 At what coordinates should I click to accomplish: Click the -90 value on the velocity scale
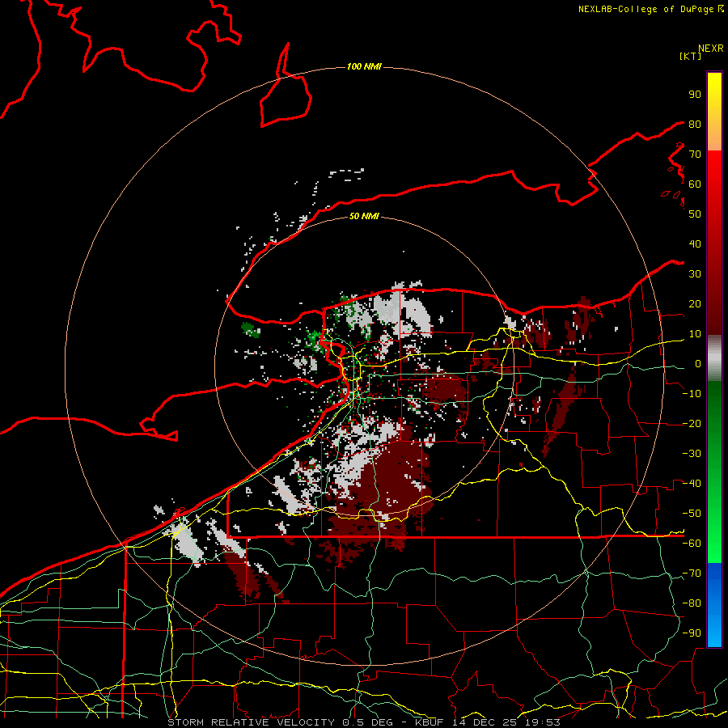point(692,633)
